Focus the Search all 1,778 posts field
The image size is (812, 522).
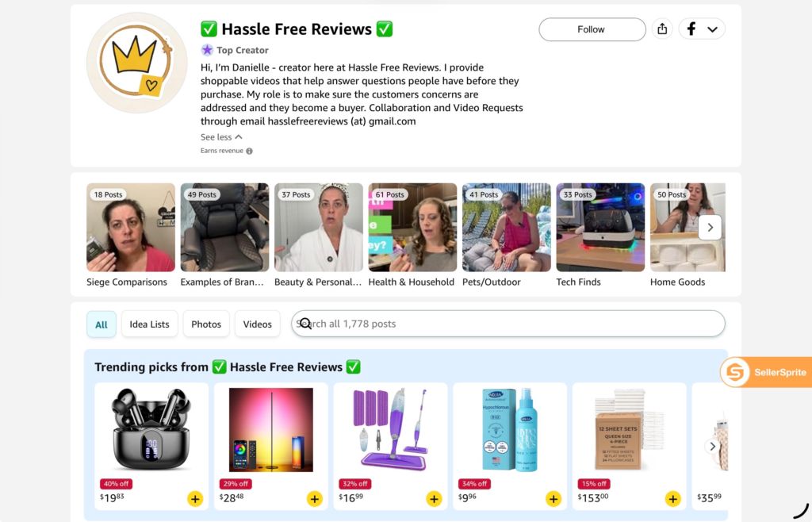pos(508,324)
